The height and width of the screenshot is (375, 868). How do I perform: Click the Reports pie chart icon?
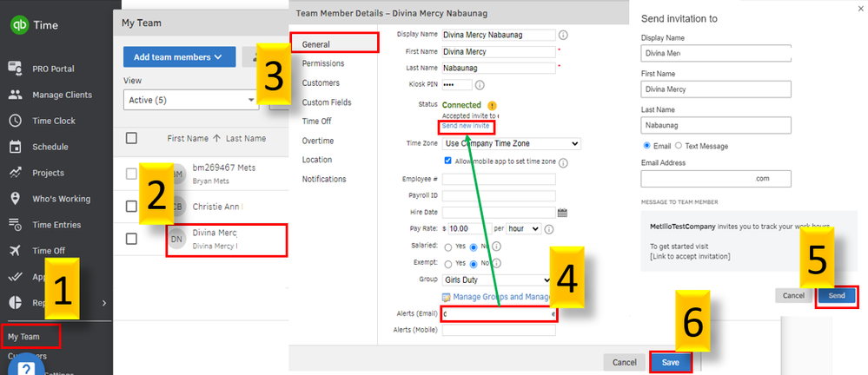16,303
